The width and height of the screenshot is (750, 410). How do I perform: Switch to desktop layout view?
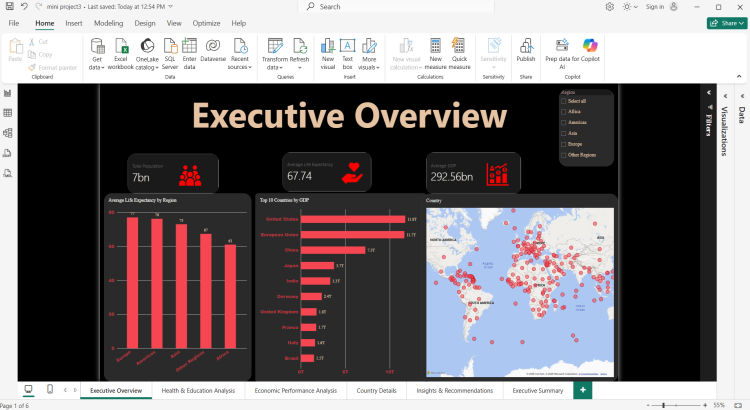[x=29, y=390]
